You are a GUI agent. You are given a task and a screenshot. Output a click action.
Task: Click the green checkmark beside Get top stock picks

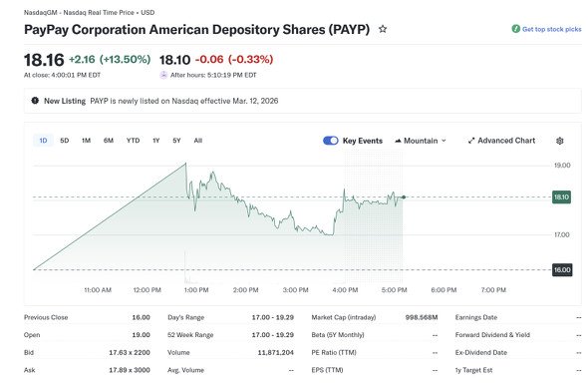[516, 29]
